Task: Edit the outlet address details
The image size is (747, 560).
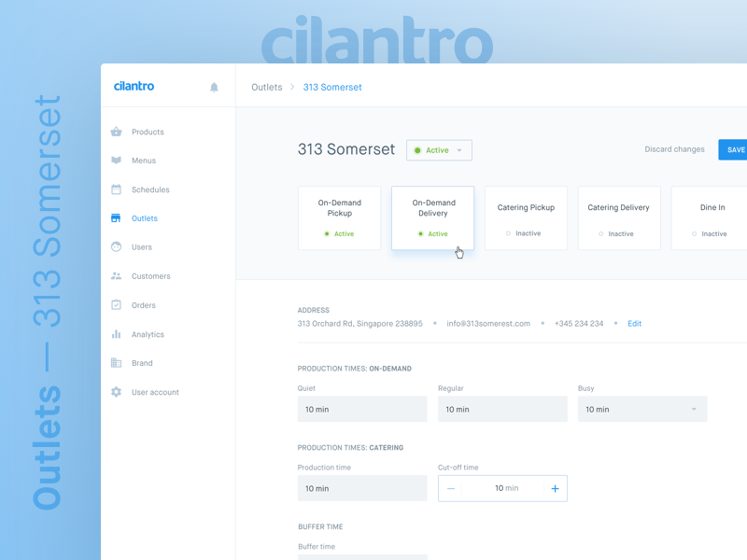Action: [635, 323]
